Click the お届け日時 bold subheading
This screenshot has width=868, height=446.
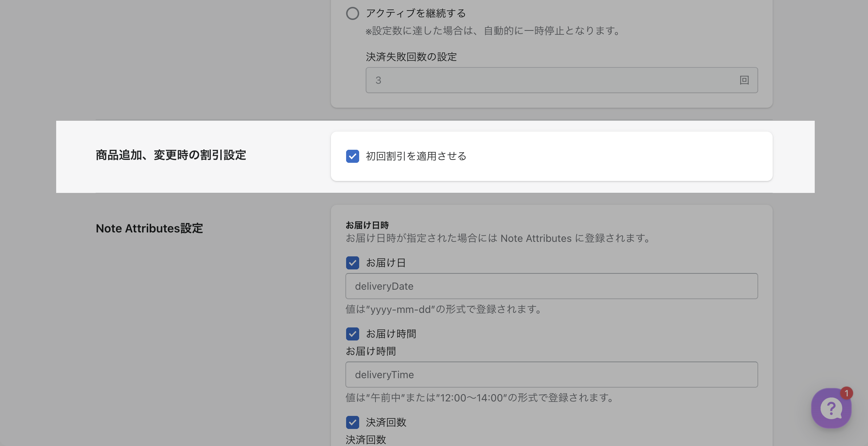tap(367, 225)
